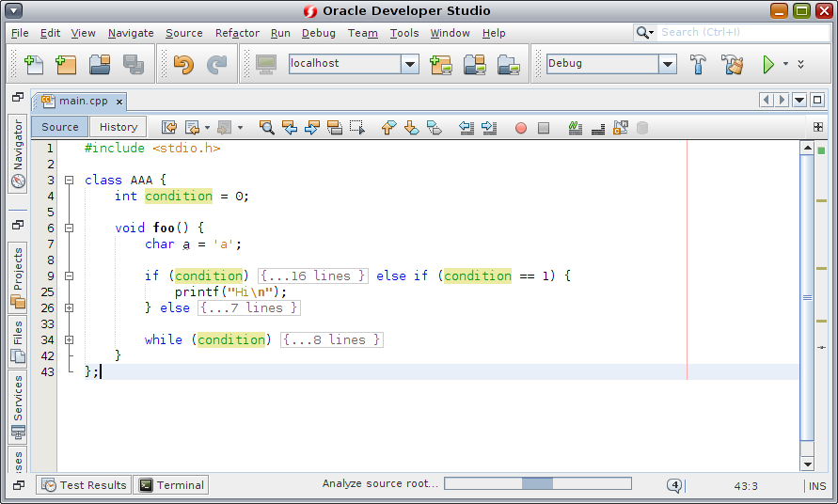Expand the main toolbar overflow chevron
Image resolution: width=838 pixels, height=504 pixels.
[x=800, y=64]
